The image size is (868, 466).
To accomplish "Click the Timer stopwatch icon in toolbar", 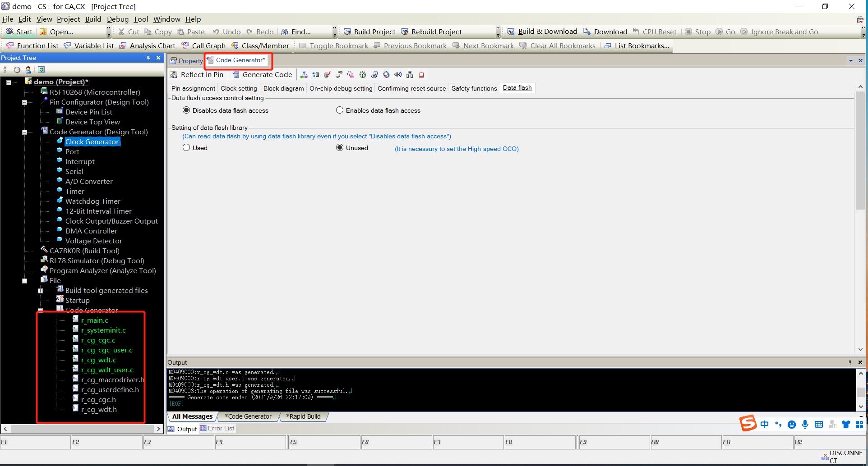I will click(x=363, y=75).
